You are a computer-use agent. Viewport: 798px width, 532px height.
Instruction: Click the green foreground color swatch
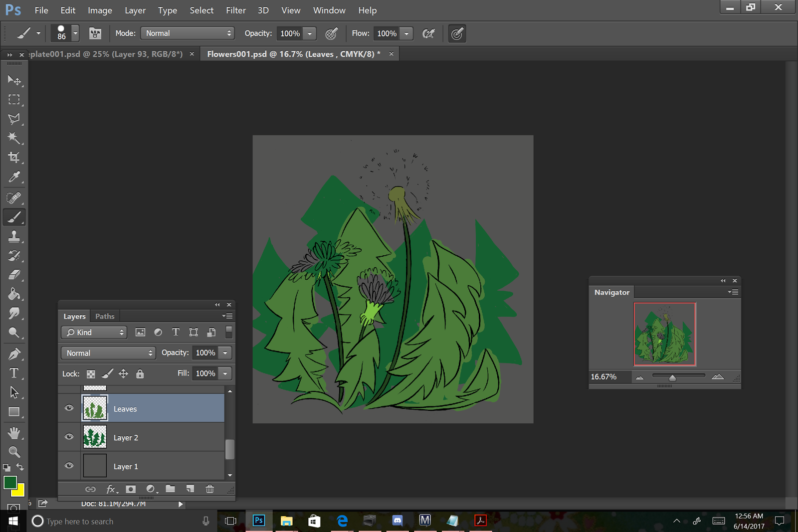point(9,482)
